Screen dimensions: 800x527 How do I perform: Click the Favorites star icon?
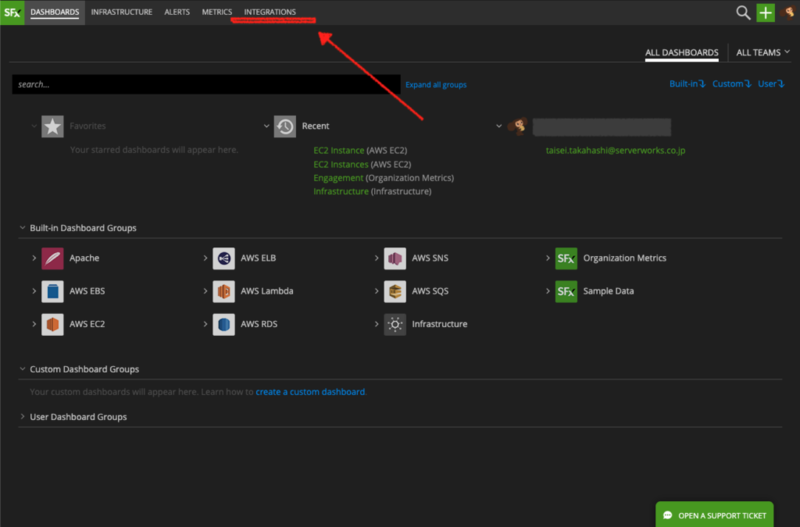(x=53, y=127)
